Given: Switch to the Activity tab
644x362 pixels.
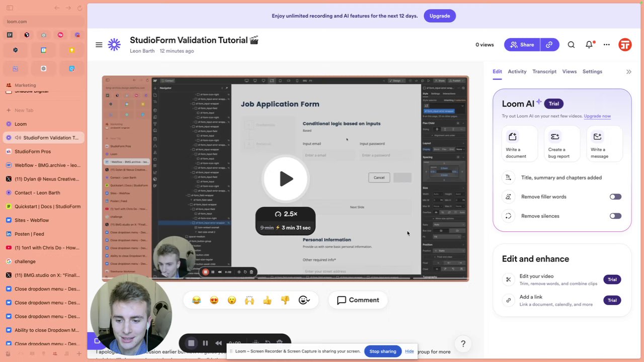Looking at the screenshot, I should (517, 71).
